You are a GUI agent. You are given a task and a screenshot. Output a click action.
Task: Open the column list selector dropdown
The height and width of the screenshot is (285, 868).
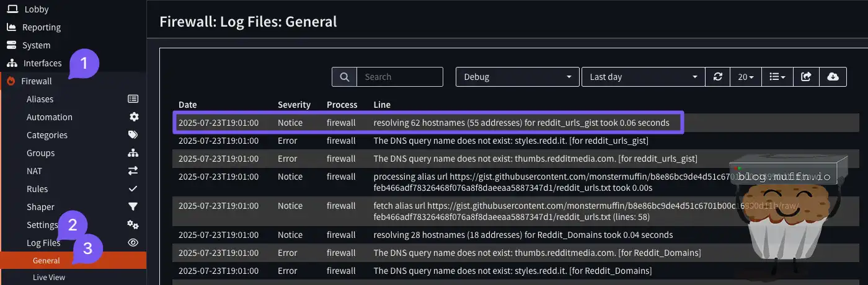tap(777, 77)
